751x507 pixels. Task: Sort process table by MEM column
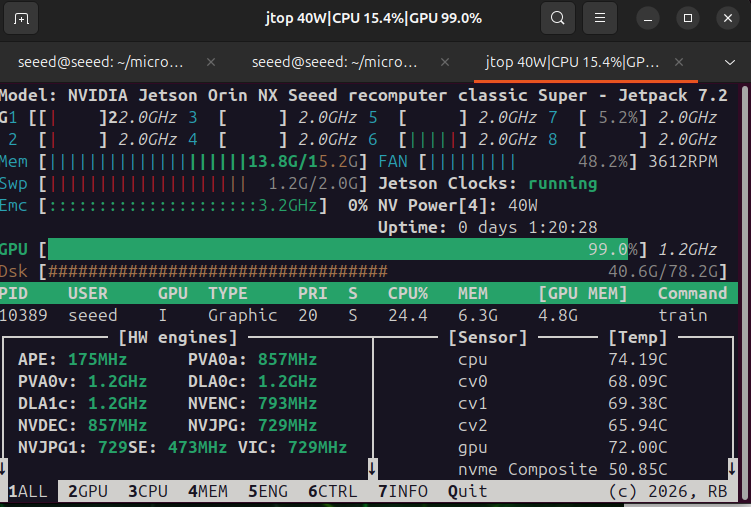point(473,293)
